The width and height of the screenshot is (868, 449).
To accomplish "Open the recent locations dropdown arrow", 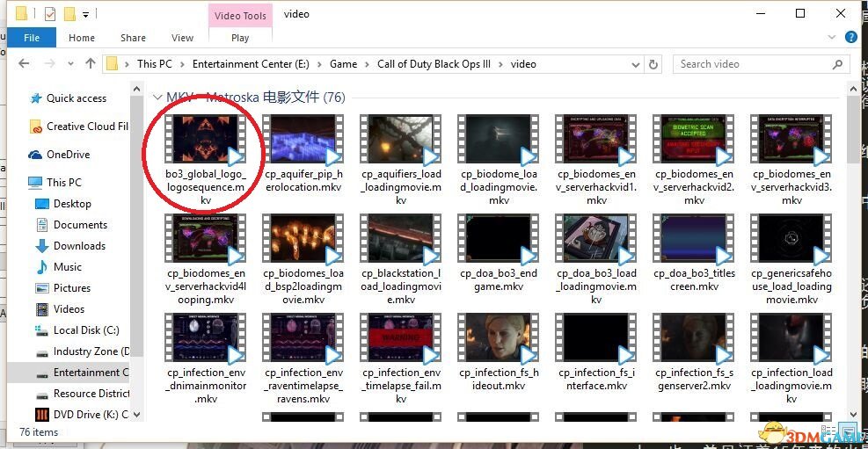I will [70, 64].
